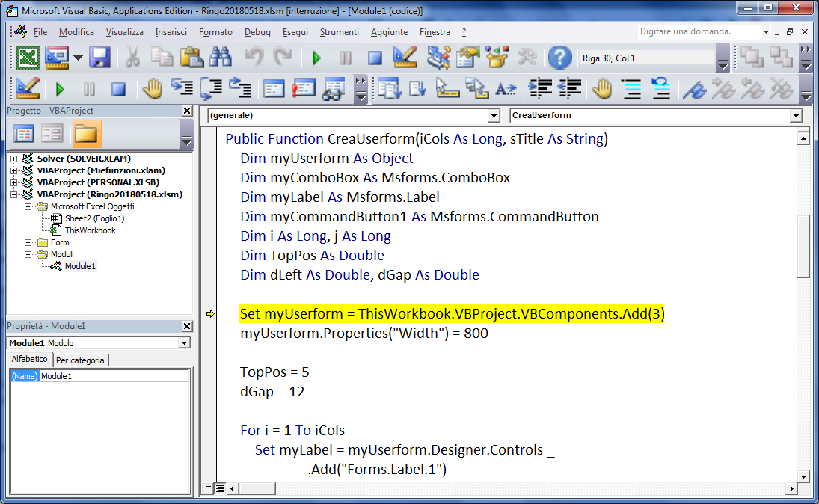
Task: Run macro with green play icon
Action: tap(316, 58)
